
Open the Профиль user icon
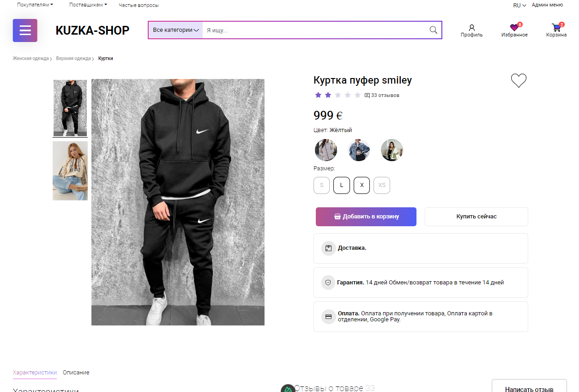471,28
